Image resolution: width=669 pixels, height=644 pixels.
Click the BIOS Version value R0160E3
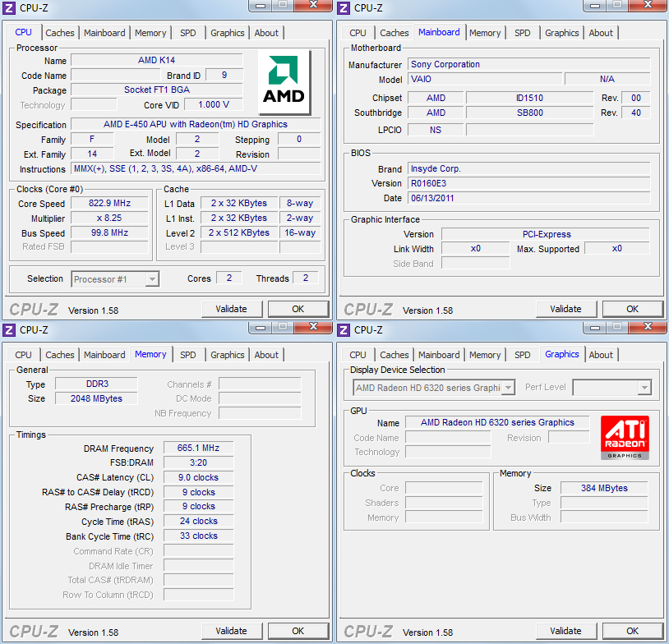click(529, 183)
